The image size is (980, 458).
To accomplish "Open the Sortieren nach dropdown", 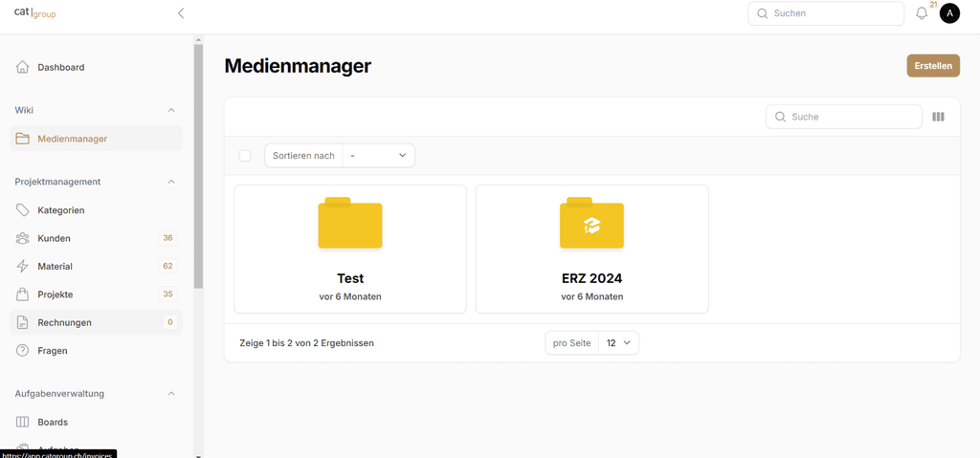I will click(378, 156).
